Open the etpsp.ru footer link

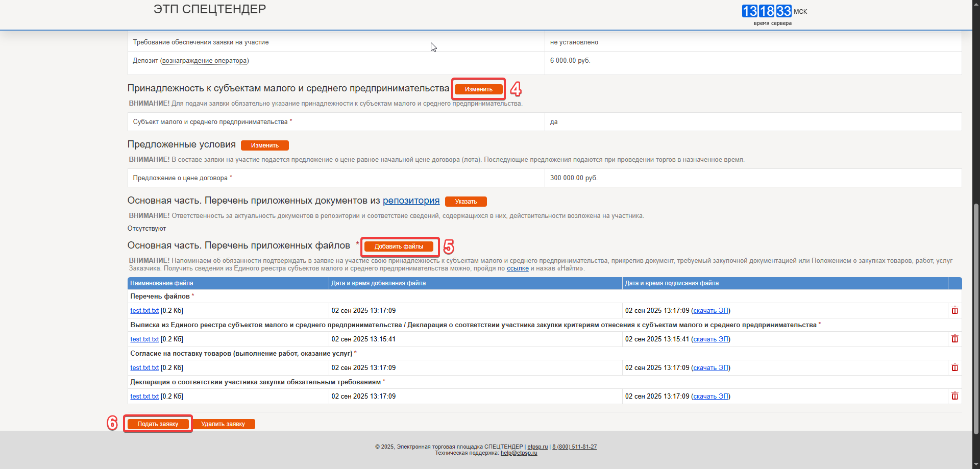pyautogui.click(x=537, y=447)
